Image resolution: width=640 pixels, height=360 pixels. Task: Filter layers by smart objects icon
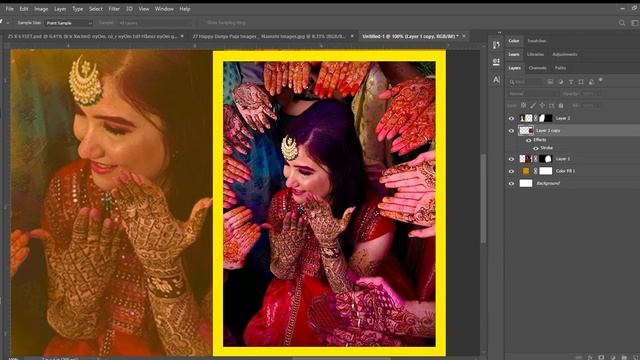(591, 82)
